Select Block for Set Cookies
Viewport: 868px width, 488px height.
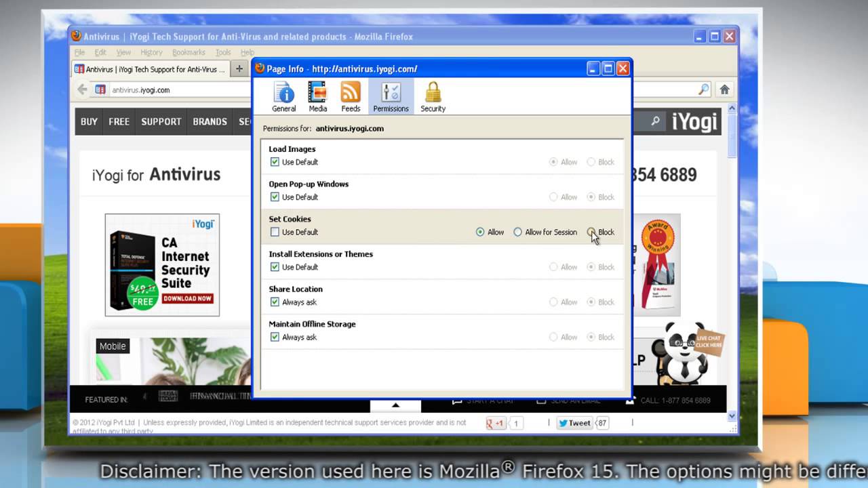tap(591, 232)
